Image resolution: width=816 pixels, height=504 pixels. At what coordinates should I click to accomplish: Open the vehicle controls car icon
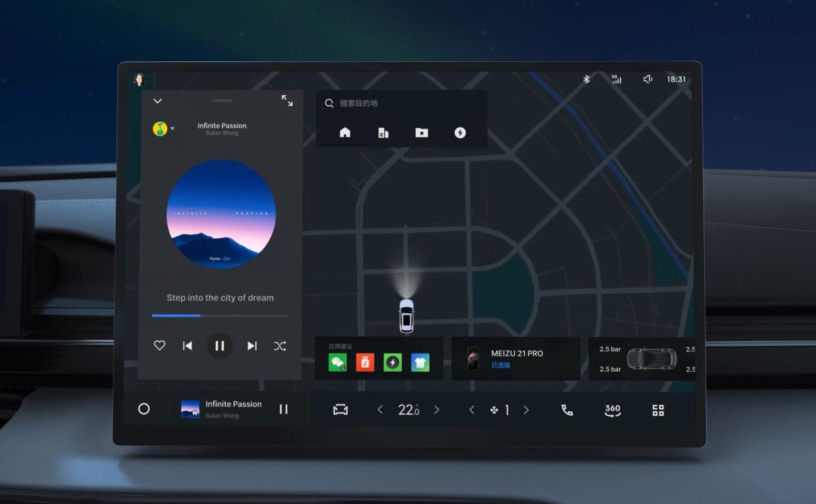pos(340,410)
